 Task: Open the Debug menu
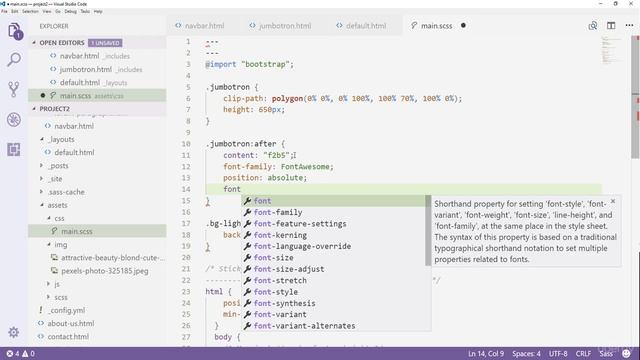pos(71,11)
